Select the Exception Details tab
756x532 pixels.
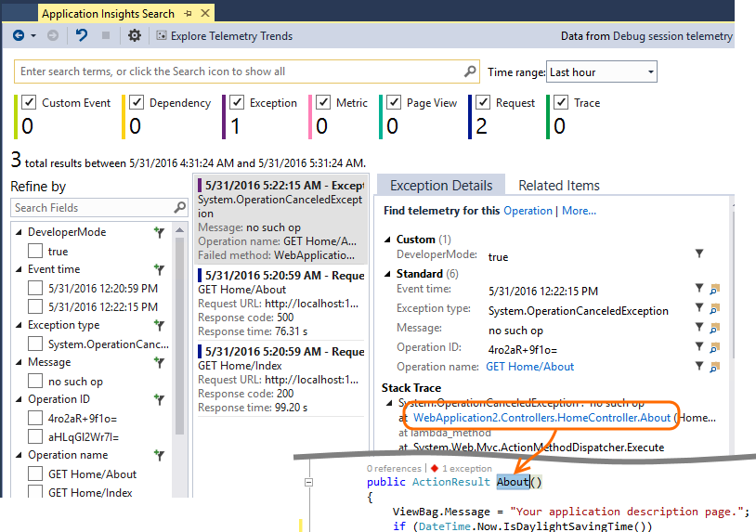click(x=441, y=186)
